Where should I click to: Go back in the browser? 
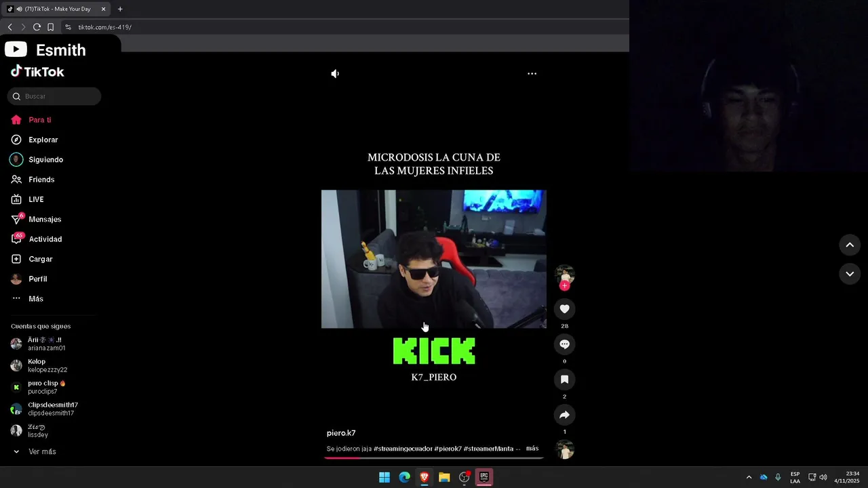9,27
